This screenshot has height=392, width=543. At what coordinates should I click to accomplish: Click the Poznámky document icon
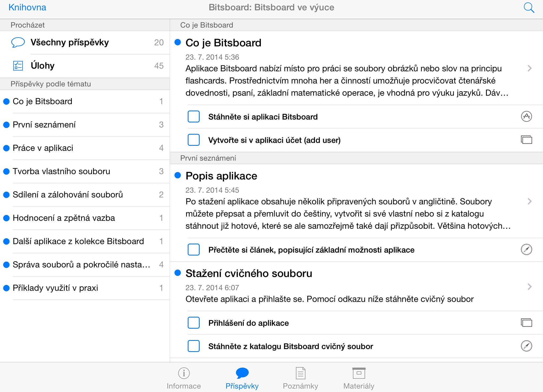(x=300, y=373)
